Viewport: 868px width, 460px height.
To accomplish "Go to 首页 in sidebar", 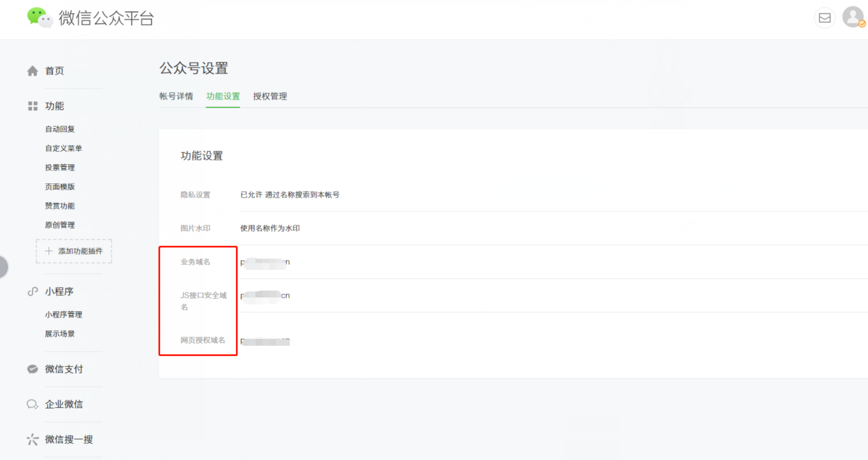I will pyautogui.click(x=55, y=71).
